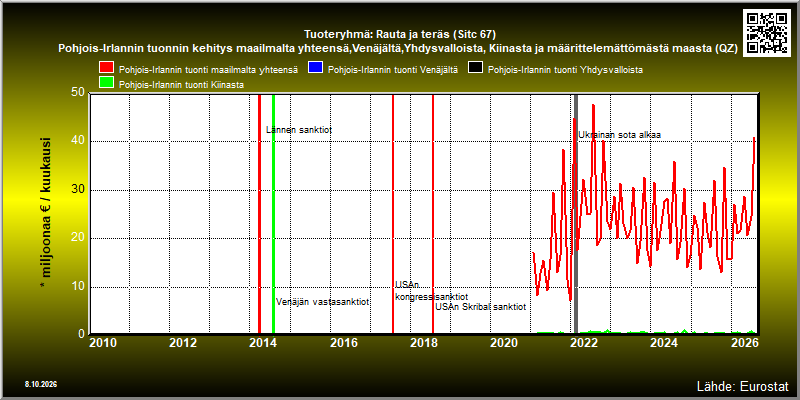
Task: Click the x-axis year 2024
Action: [x=664, y=343]
